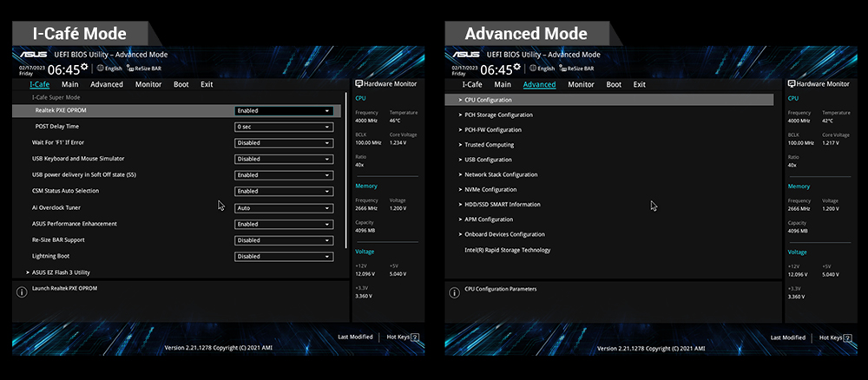Image resolution: width=868 pixels, height=380 pixels.
Task: Expand APM Configuration submenu
Action: point(485,219)
